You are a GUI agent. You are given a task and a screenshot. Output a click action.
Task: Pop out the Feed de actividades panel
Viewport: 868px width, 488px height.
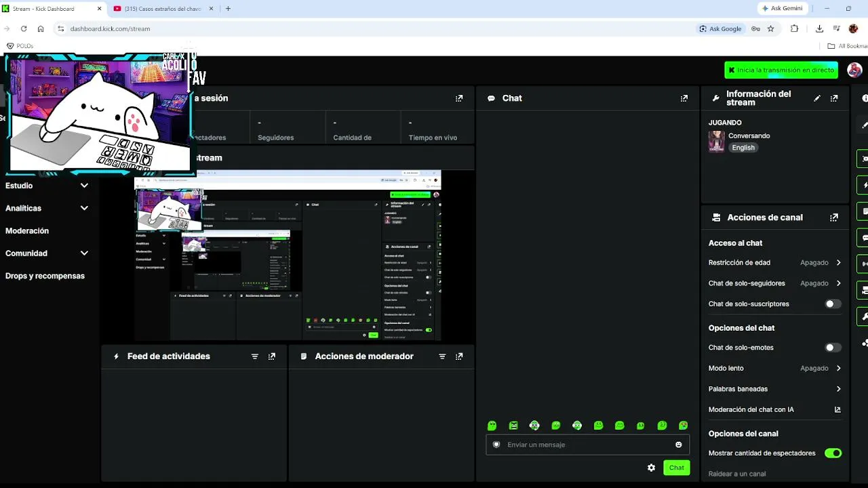(272, 357)
